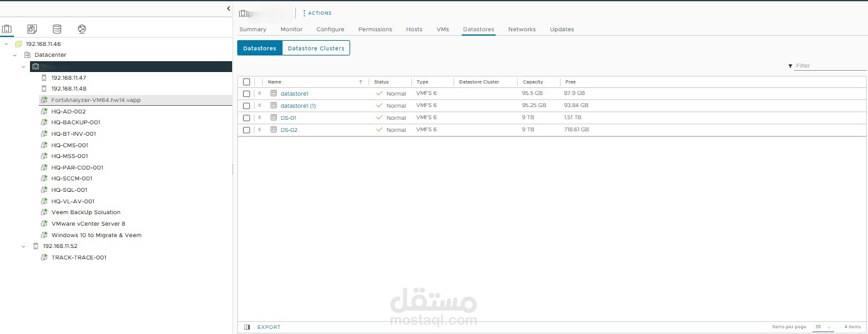Open the datastore1 link
The image size is (868, 334).
click(x=294, y=94)
